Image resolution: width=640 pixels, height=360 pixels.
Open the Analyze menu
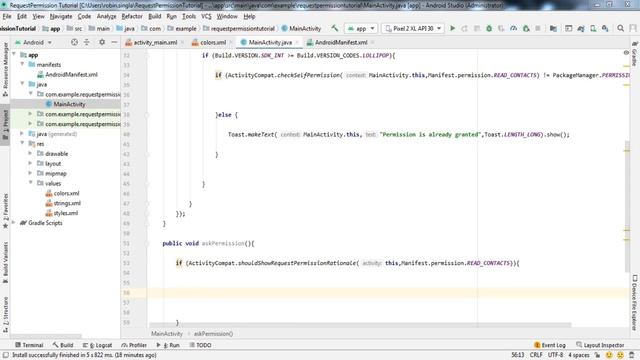[107, 16]
